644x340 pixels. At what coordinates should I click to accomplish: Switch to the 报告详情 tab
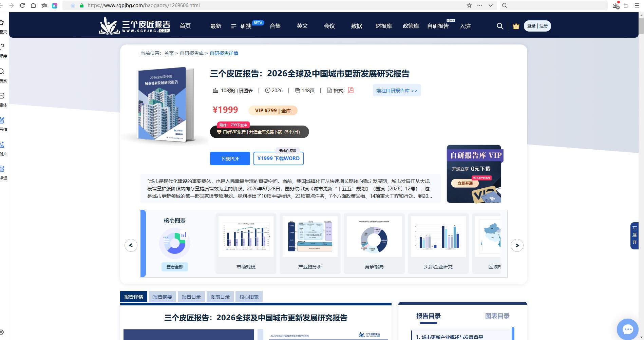tap(134, 297)
